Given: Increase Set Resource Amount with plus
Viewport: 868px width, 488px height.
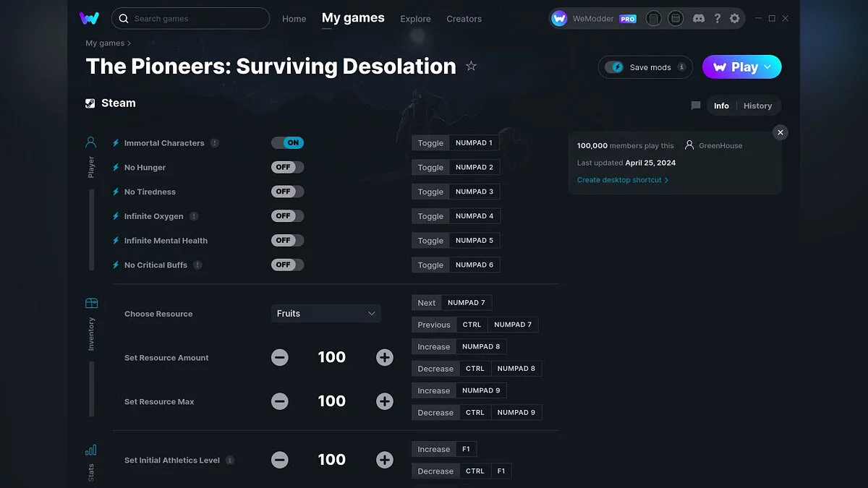Looking at the screenshot, I should (x=385, y=357).
